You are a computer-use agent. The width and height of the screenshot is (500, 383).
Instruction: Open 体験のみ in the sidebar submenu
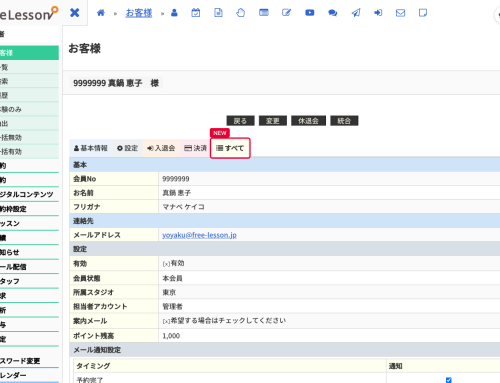coord(29,109)
